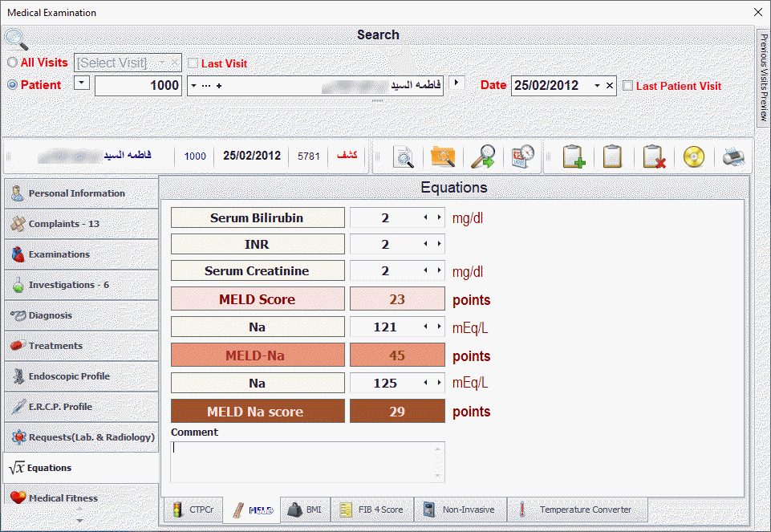Enable the Last Visit checkbox
Screen dimensions: 771x532
pos(193,63)
